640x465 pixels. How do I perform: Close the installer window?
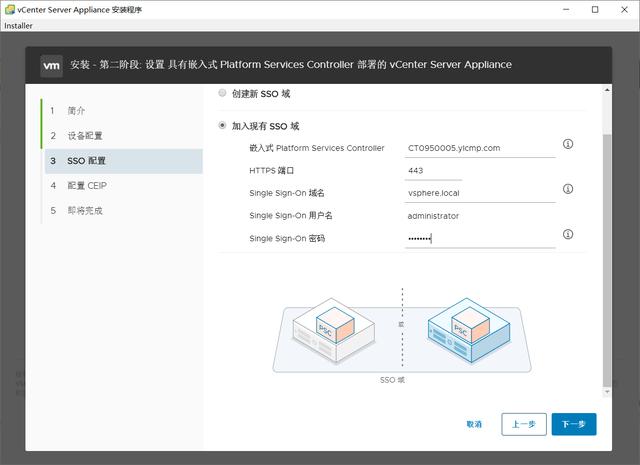point(624,9)
